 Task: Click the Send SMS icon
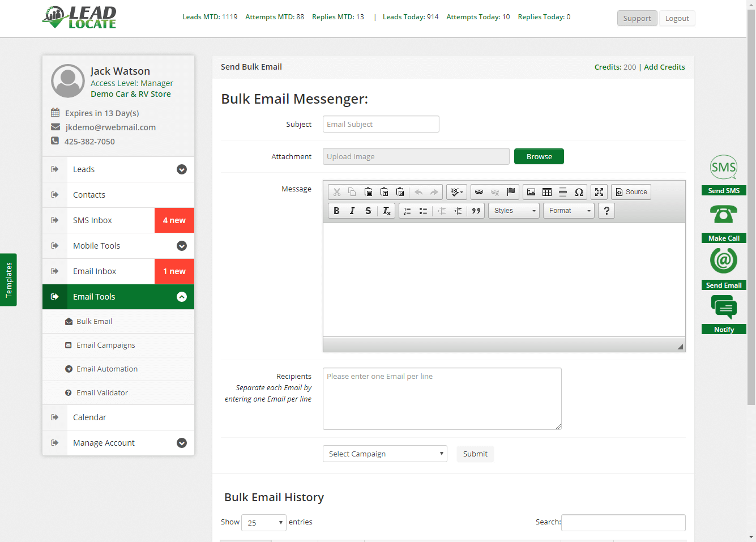point(724,168)
